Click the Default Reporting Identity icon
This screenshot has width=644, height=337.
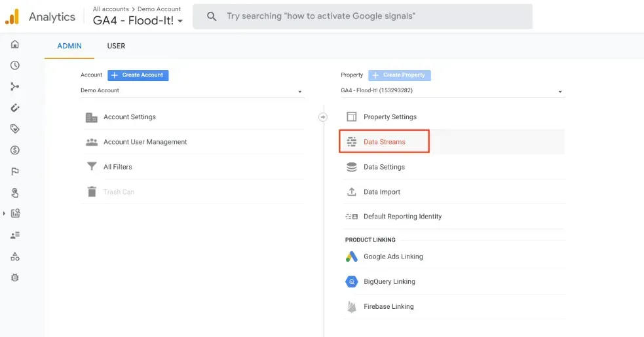352,217
